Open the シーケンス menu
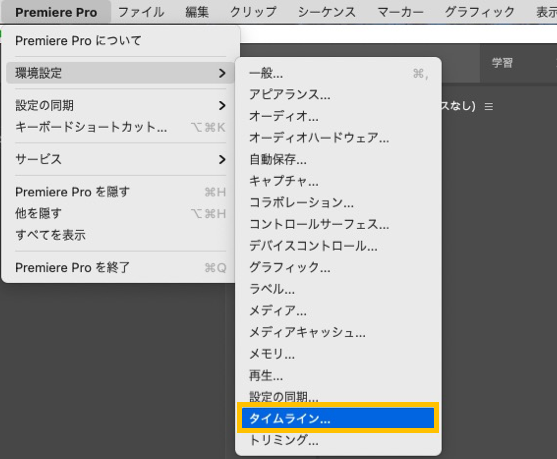 327,12
